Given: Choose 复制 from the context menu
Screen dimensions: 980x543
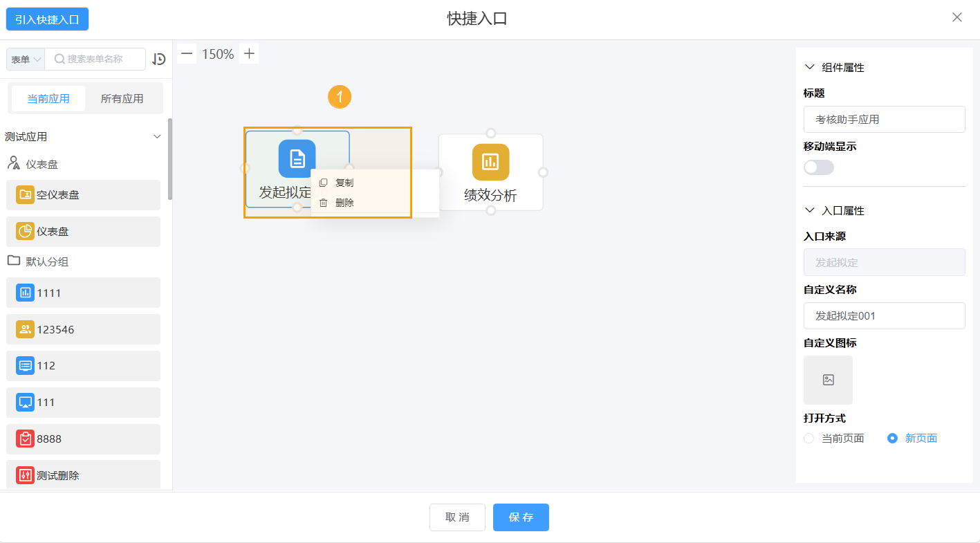Looking at the screenshot, I should tap(344, 182).
